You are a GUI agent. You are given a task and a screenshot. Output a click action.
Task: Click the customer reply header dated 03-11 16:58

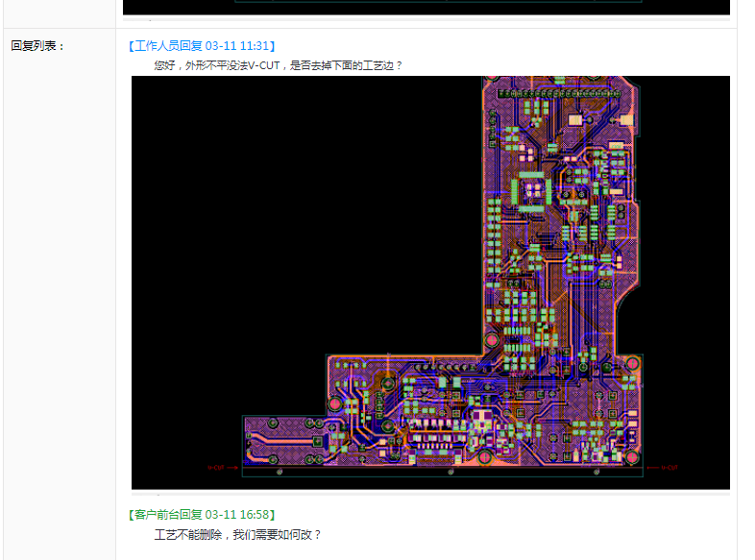[x=202, y=515]
